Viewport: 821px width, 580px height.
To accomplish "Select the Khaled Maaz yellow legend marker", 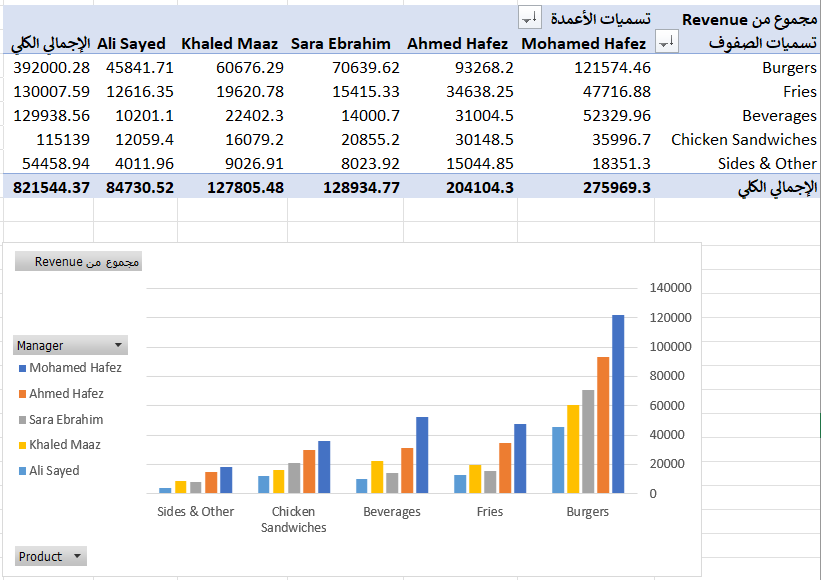I will tap(22, 445).
